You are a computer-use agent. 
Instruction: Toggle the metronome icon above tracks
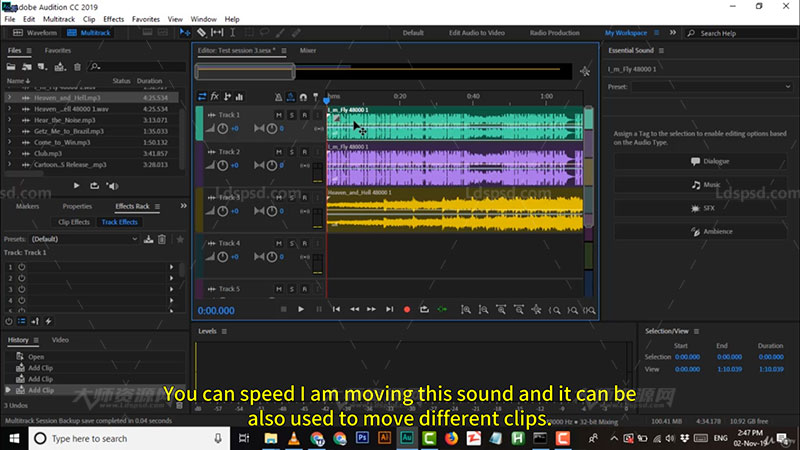point(278,97)
